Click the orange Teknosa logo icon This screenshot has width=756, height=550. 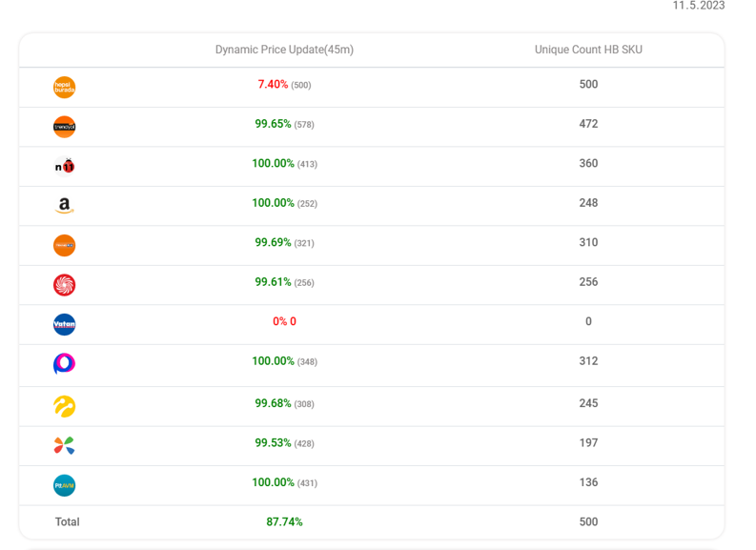click(64, 245)
